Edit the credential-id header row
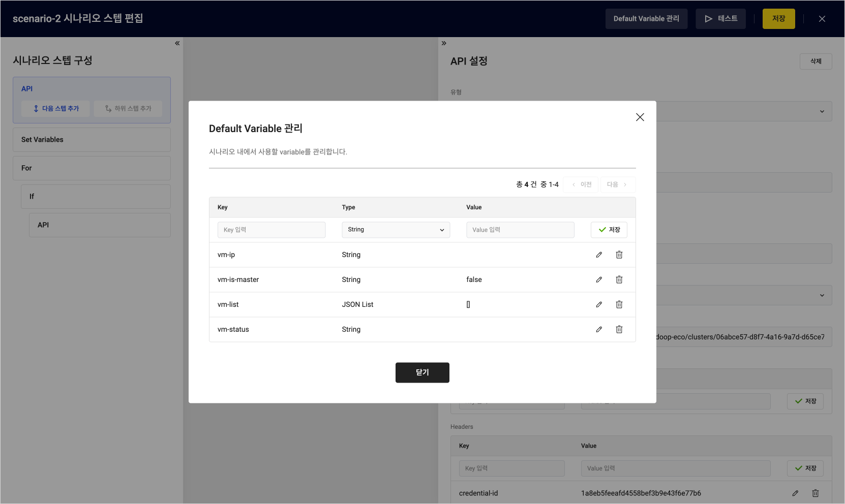845x504 pixels. [795, 493]
